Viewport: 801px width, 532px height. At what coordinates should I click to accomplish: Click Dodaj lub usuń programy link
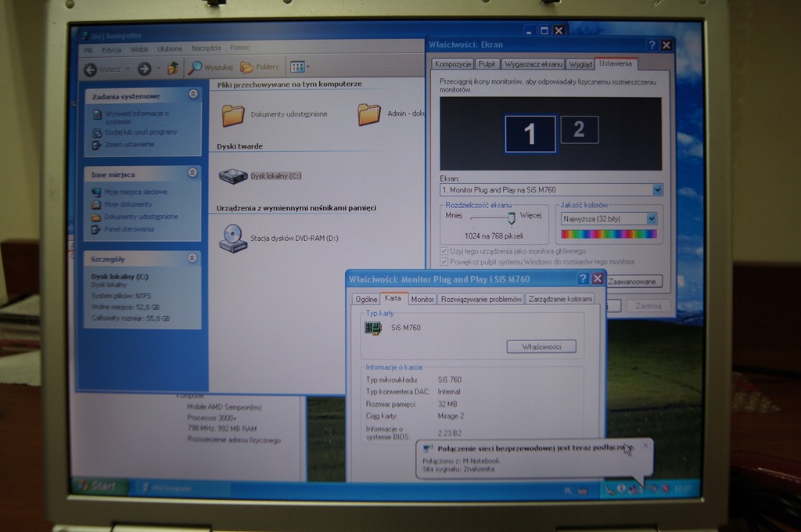(x=141, y=132)
